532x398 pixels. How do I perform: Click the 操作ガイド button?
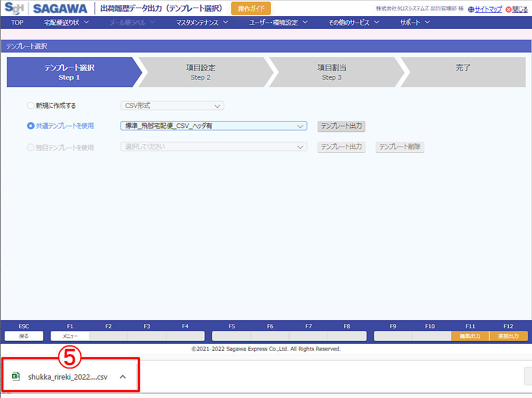251,9
